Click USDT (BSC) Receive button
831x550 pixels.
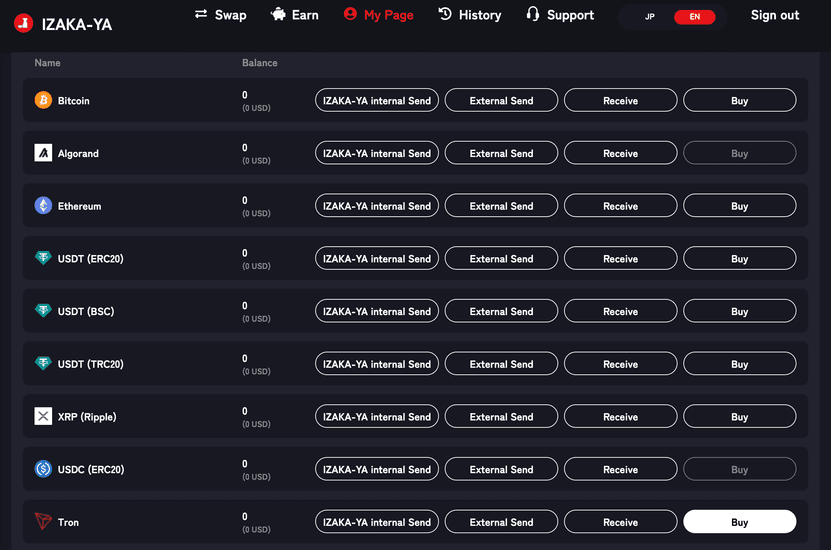point(621,311)
